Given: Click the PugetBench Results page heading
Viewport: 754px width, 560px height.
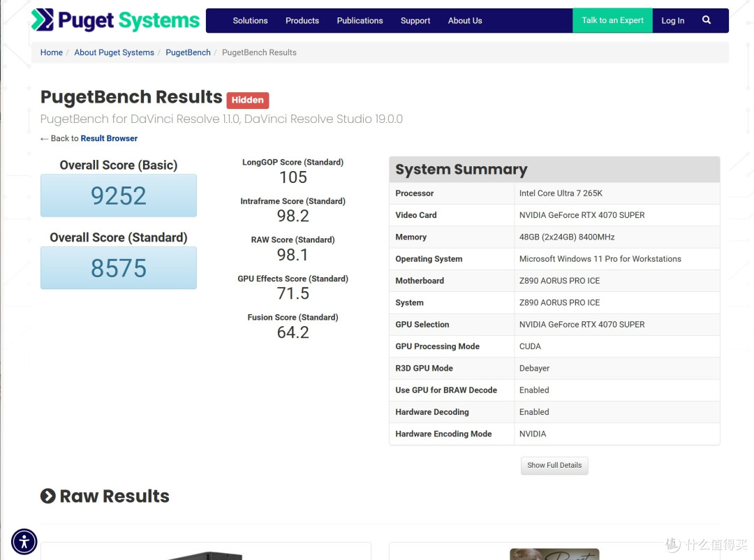Looking at the screenshot, I should (131, 97).
